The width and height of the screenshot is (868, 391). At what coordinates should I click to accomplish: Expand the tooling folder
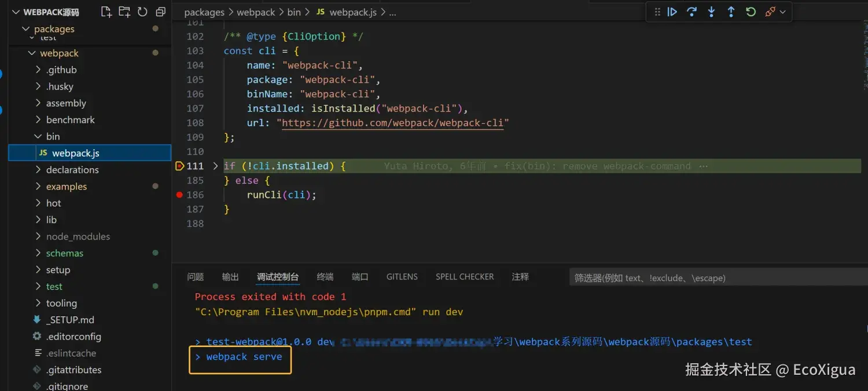[38, 303]
